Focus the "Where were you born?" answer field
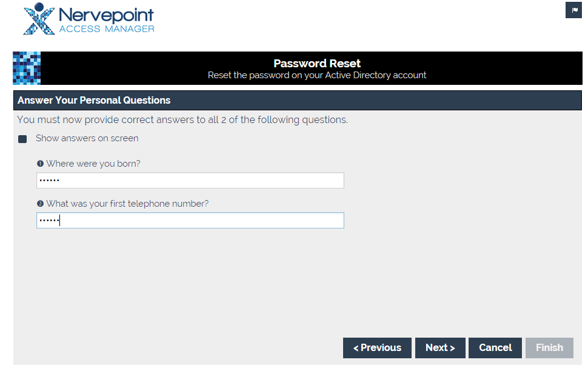Image resolution: width=588 pixels, height=371 pixels. pos(190,181)
